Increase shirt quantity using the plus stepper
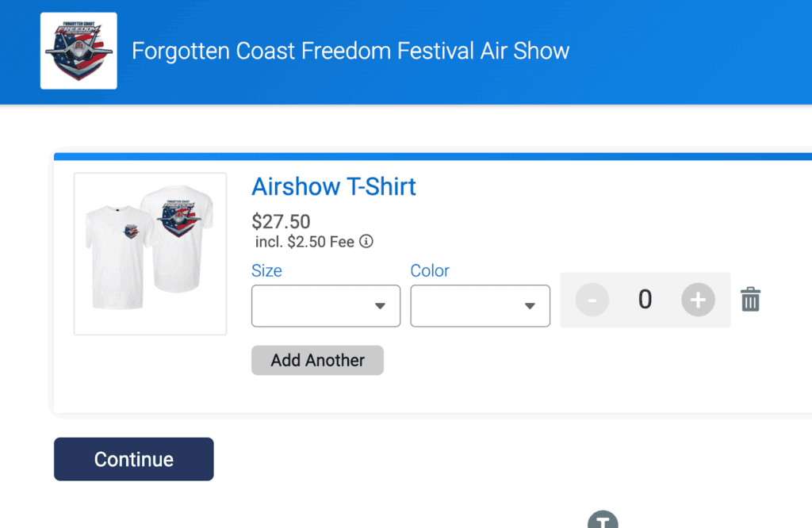The image size is (812, 528). 697,300
